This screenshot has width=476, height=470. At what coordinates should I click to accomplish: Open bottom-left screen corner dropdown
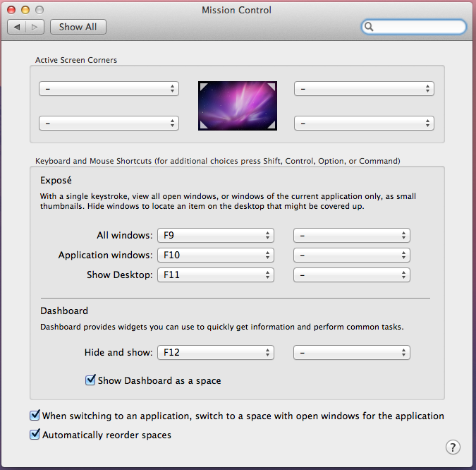point(109,123)
